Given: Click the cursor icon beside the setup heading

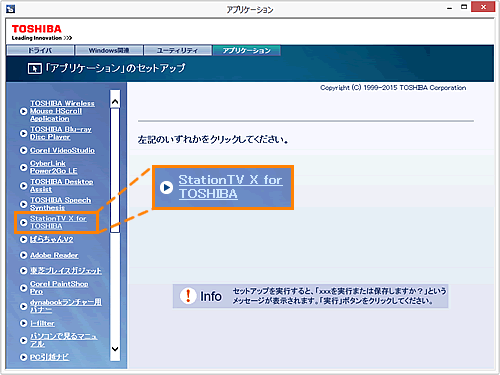Looking at the screenshot, I should [35, 68].
